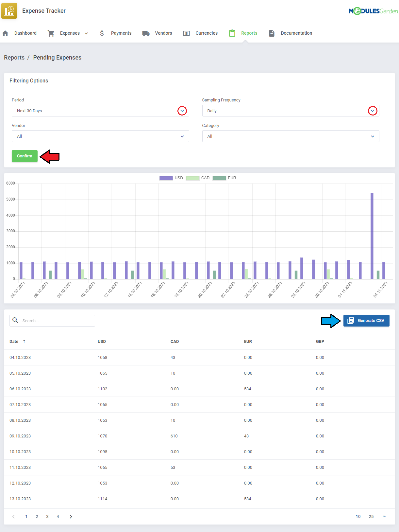
Task: Click the tall USD bar in chart
Action: click(x=372, y=236)
